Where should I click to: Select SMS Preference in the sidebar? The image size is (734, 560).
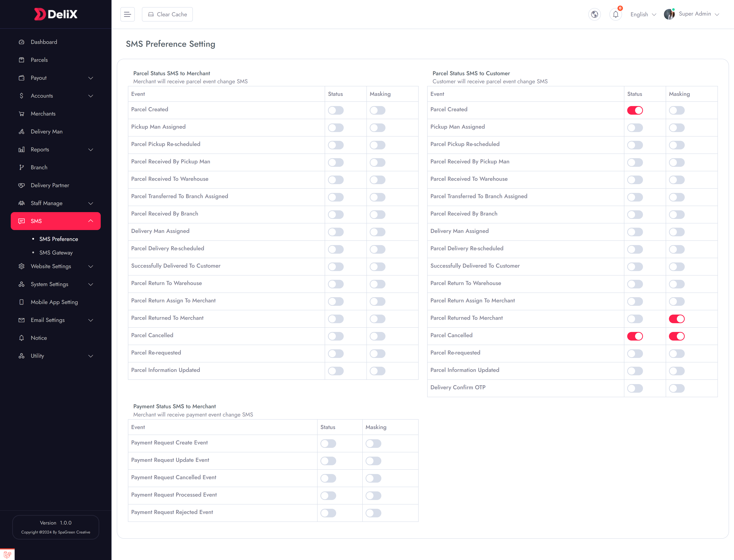(59, 239)
